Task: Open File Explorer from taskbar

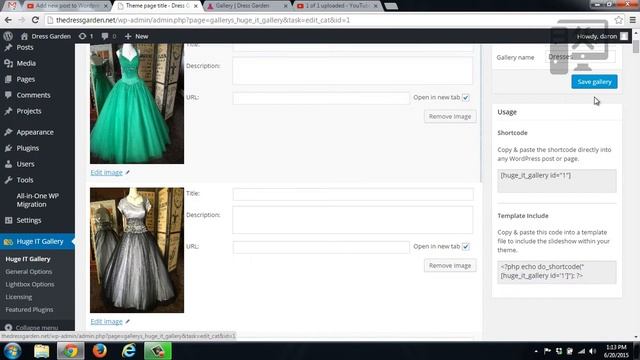Action: coord(41,351)
